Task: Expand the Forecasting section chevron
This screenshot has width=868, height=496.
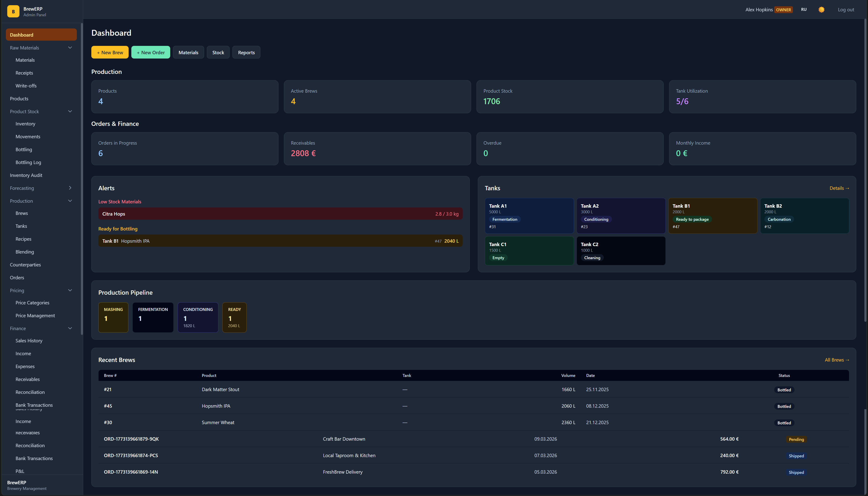Action: pos(70,188)
